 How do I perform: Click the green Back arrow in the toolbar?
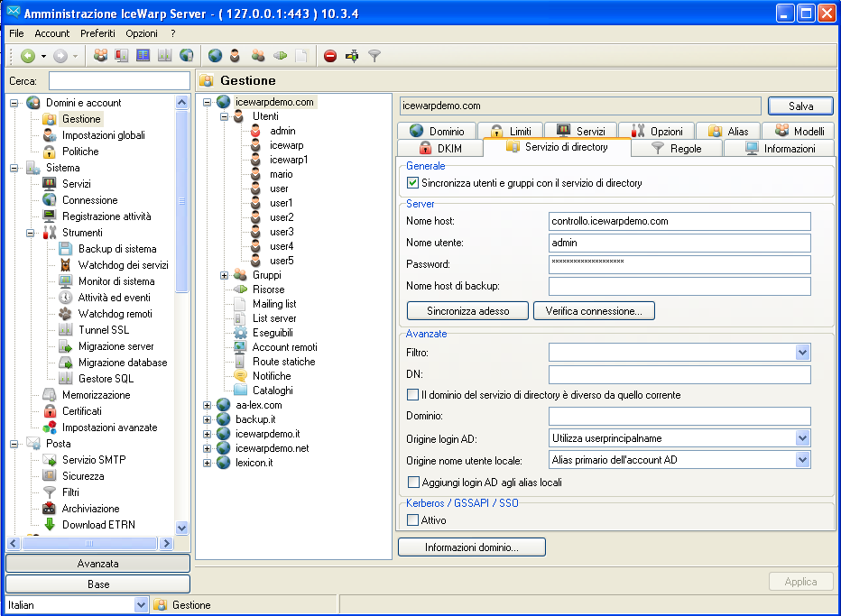[x=28, y=56]
